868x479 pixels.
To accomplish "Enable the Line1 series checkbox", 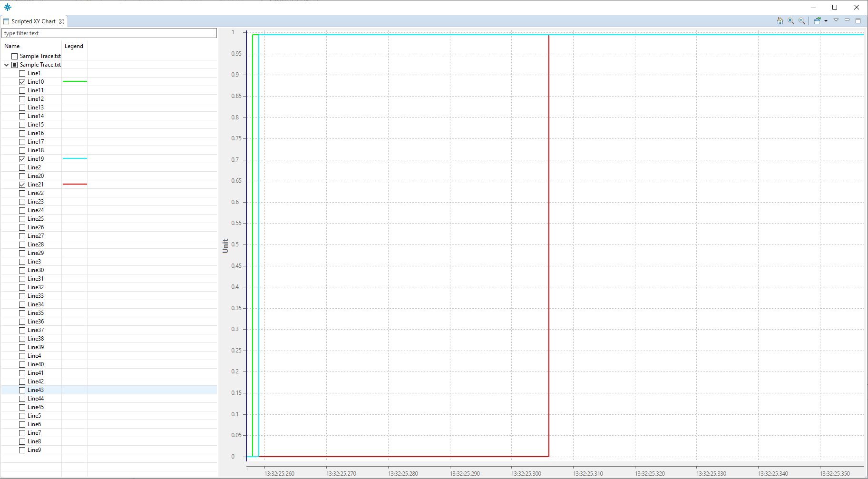I will coord(22,73).
